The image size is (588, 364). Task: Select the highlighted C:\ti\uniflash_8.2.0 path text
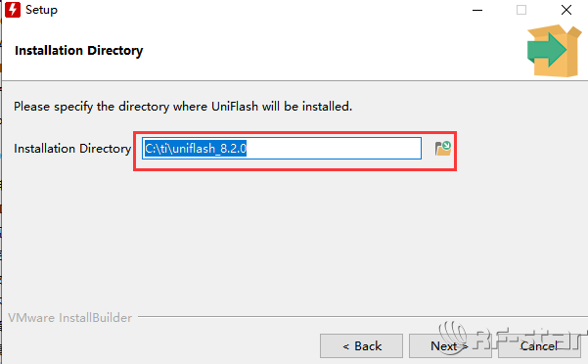196,149
